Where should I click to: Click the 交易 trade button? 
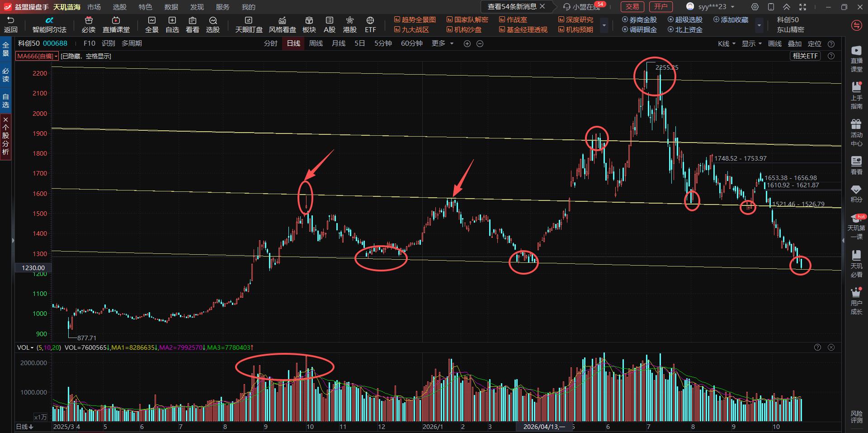pyautogui.click(x=632, y=7)
